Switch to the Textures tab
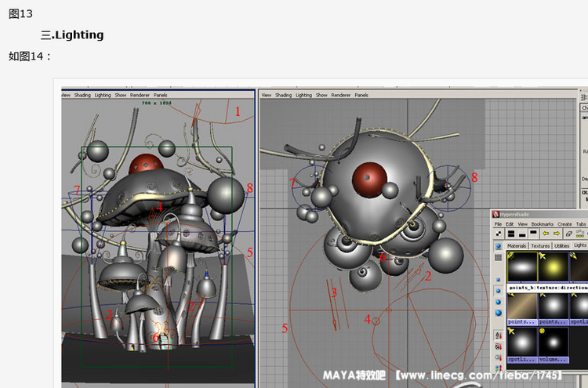The image size is (588, 388). (x=540, y=246)
